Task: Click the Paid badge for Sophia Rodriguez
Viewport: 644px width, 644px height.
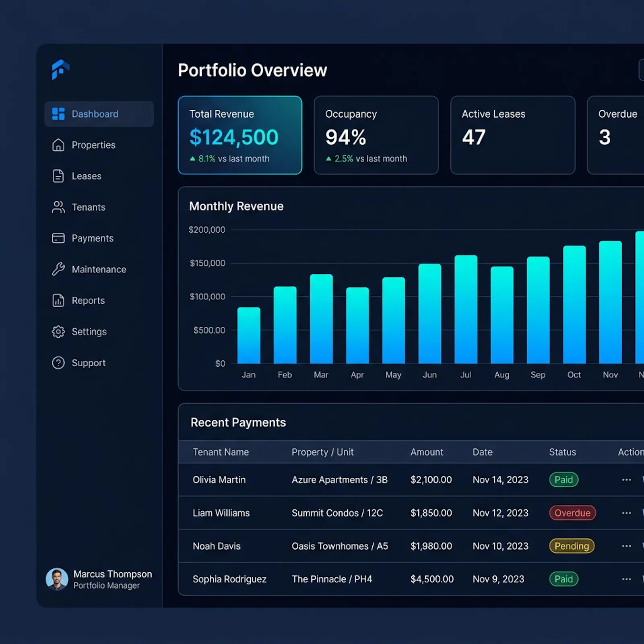Action: tap(563, 579)
